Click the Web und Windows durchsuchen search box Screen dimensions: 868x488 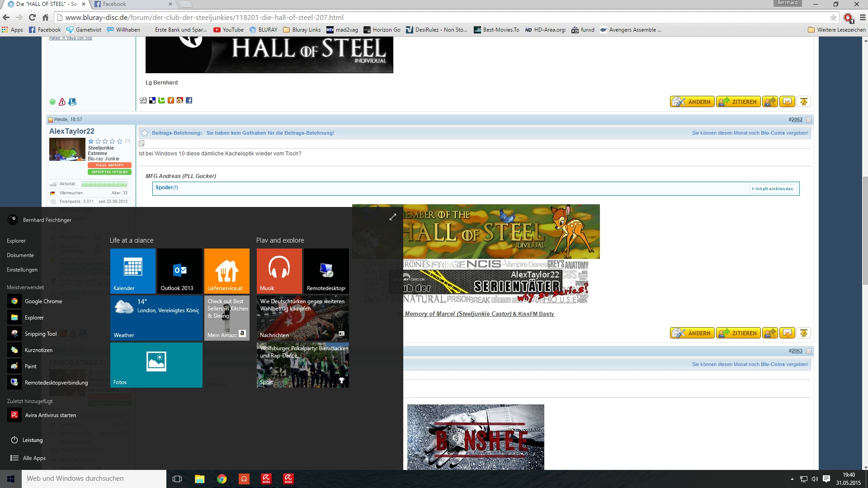[x=94, y=479]
